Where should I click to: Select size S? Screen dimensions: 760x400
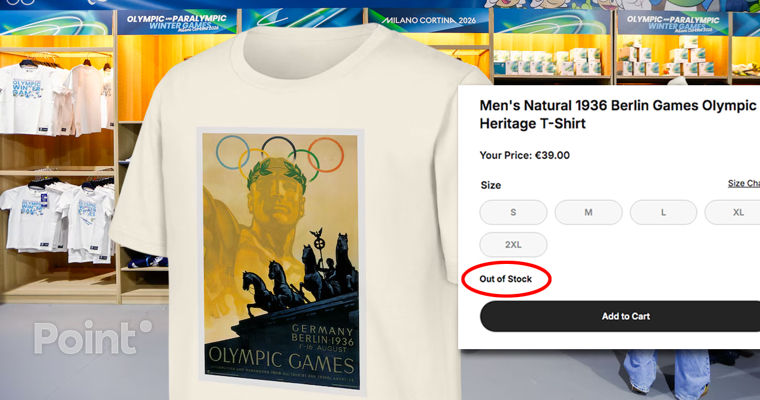point(513,212)
